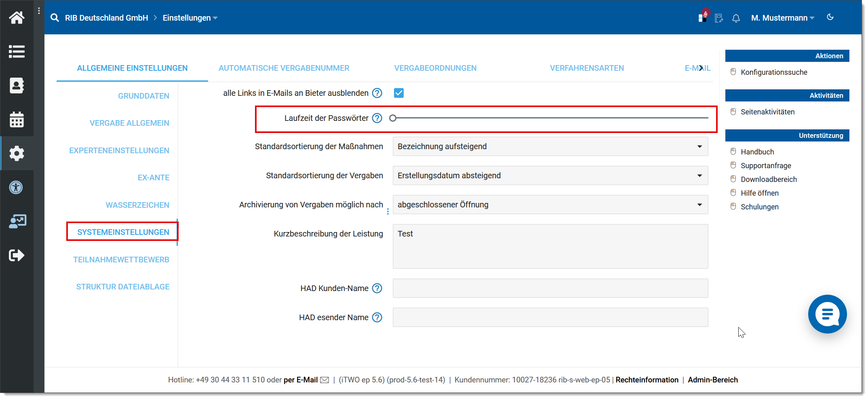Toggle dark mode moon icon

(x=830, y=17)
